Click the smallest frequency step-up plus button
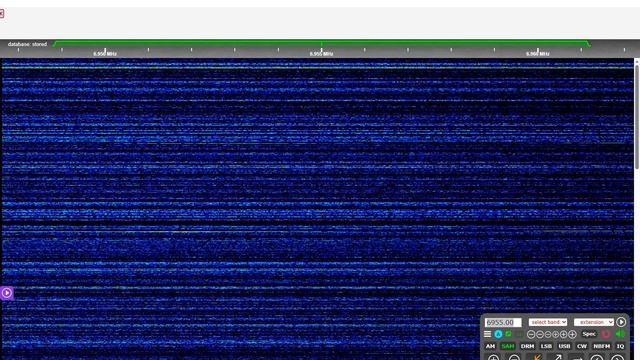Screen dimensions: 640x360 coord(556,334)
